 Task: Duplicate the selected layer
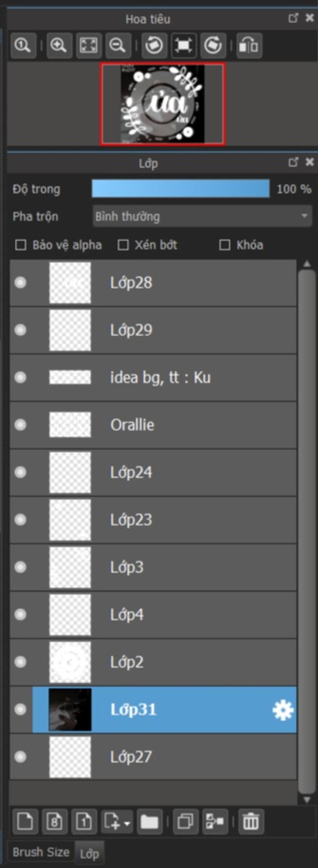tap(185, 821)
